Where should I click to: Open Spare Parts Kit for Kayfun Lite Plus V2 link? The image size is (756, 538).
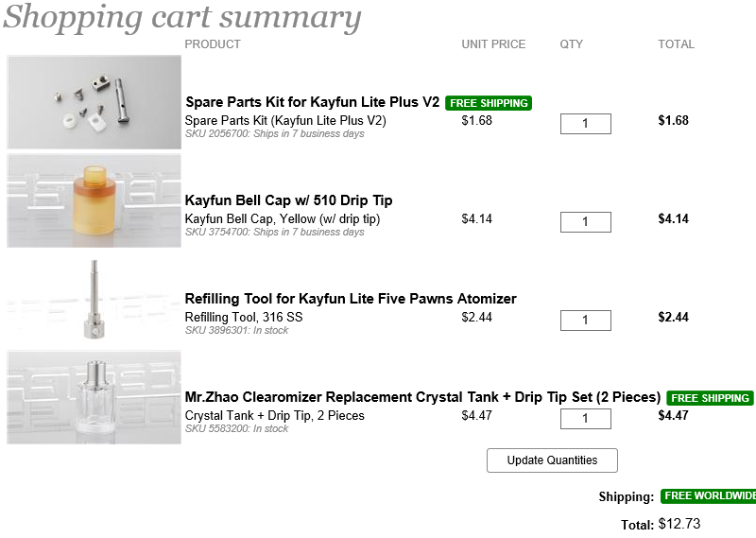tap(312, 102)
